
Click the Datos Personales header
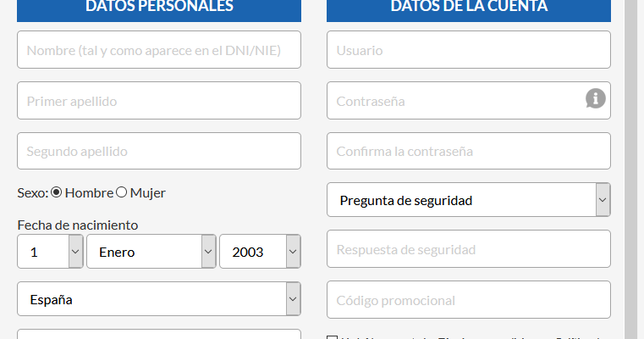pos(159,8)
